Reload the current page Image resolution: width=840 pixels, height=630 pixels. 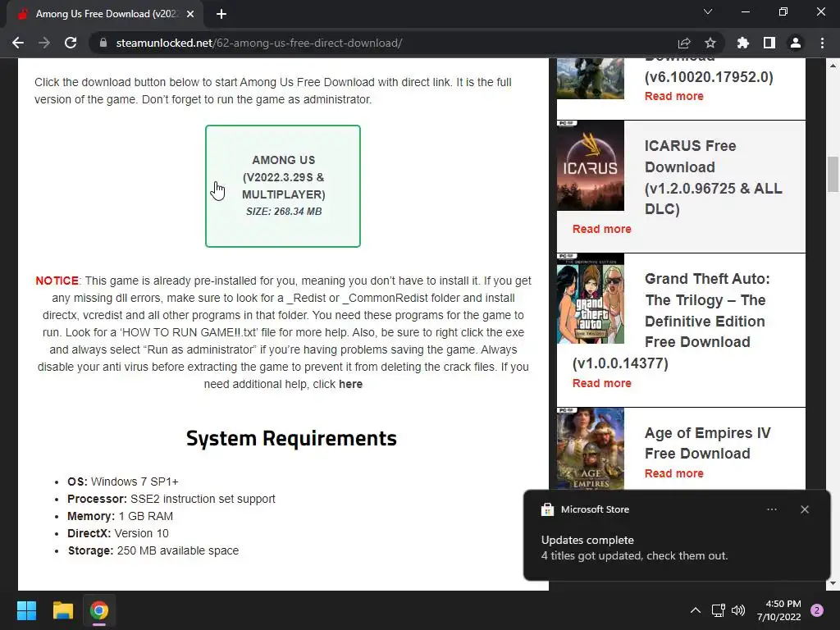click(71, 43)
